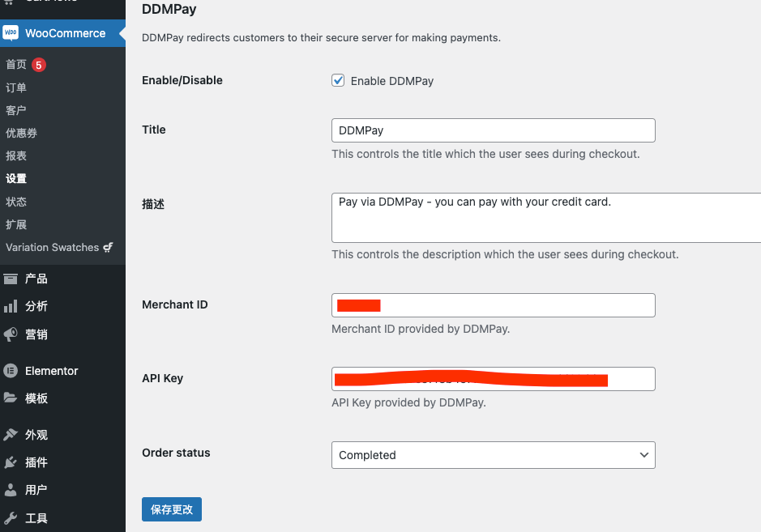Open 客户 customers submenu
The height and width of the screenshot is (532, 761).
click(x=16, y=111)
